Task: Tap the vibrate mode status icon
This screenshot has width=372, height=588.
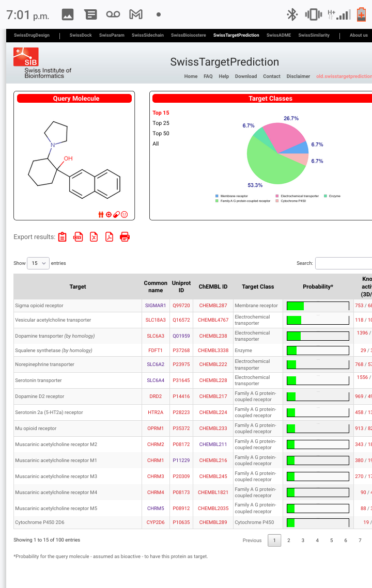Action: pos(314,14)
